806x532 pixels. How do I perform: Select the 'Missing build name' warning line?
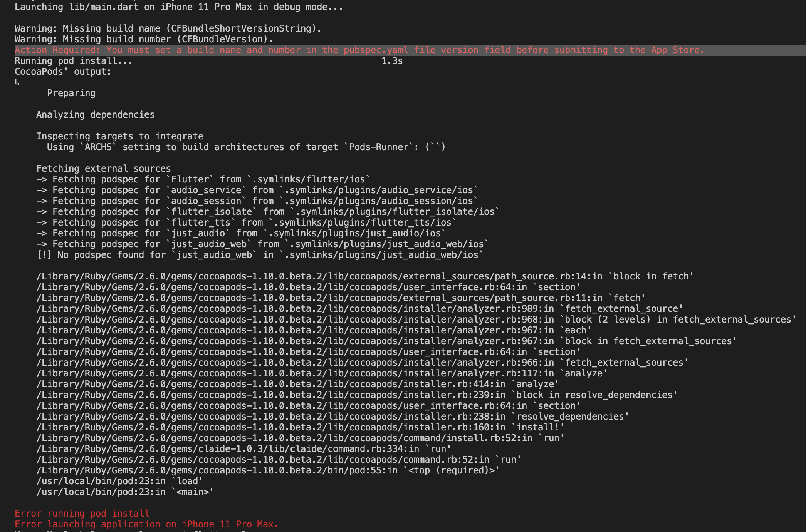pos(168,28)
